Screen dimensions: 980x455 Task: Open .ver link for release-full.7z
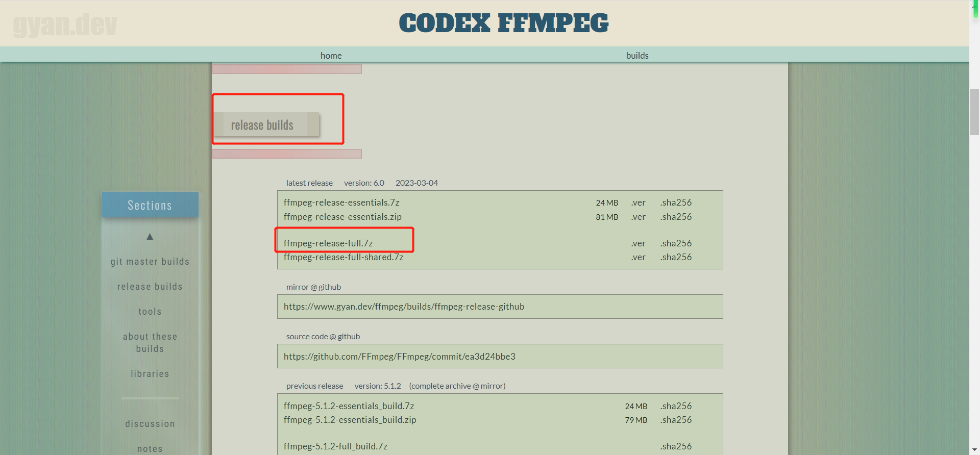639,243
